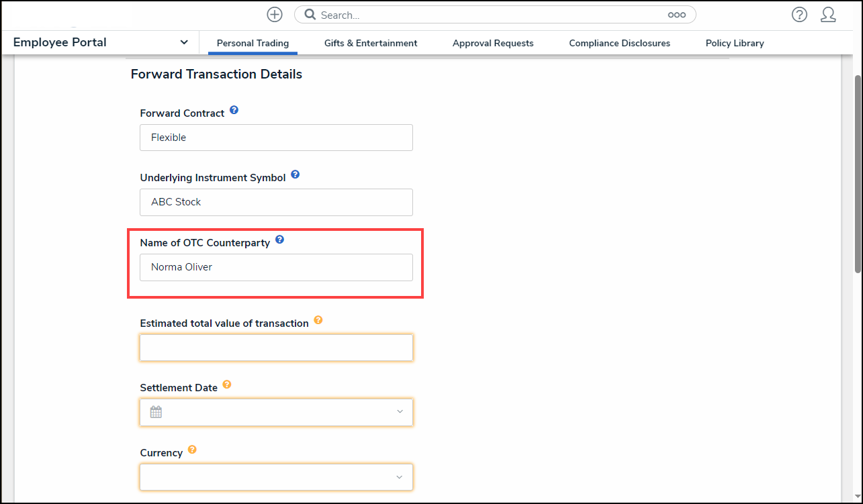Click the three-dots icon in search bar
The width and height of the screenshot is (863, 504).
pos(676,15)
